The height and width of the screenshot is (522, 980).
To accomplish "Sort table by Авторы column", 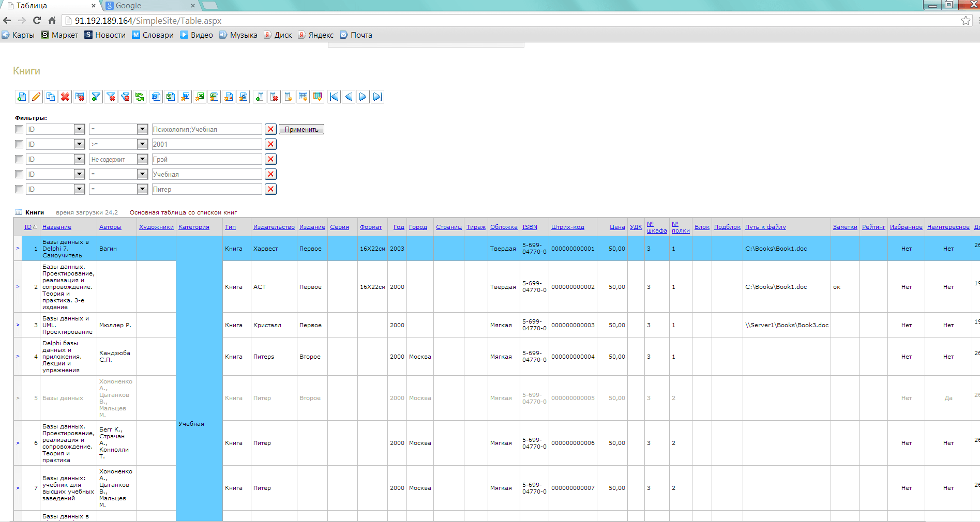I will [110, 227].
